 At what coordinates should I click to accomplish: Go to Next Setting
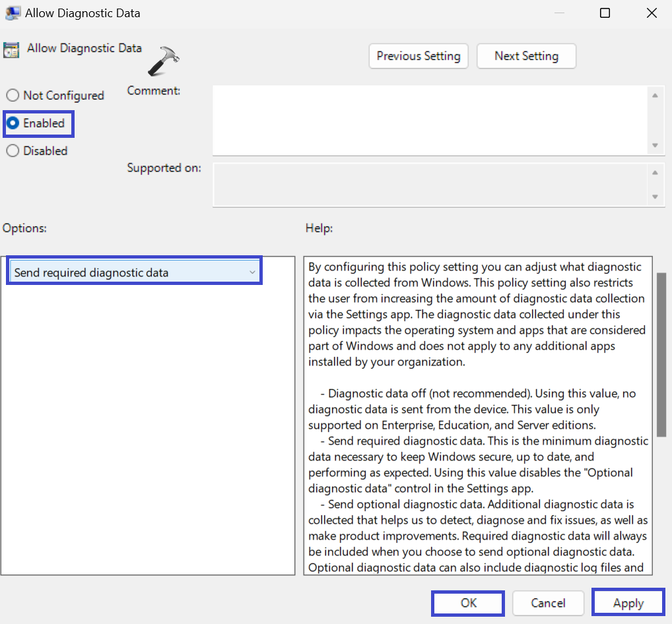(x=526, y=56)
